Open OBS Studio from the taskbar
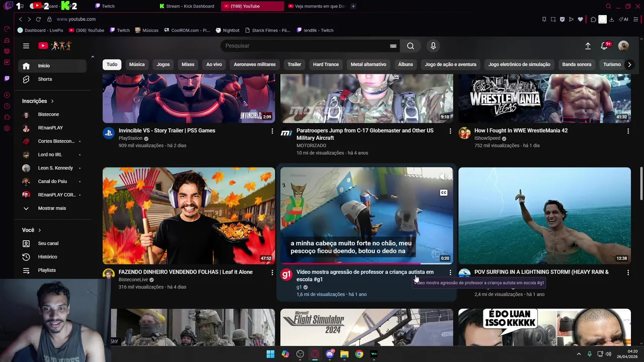Image resolution: width=644 pixels, height=362 pixels. [300, 354]
